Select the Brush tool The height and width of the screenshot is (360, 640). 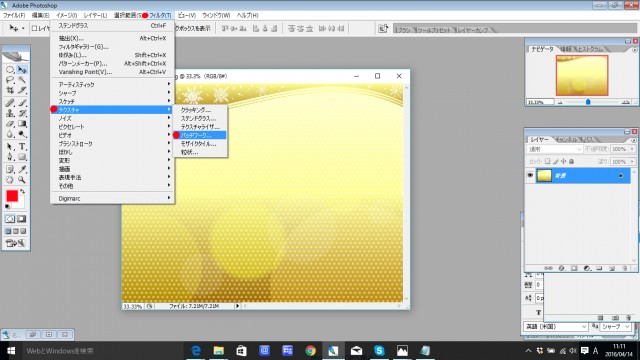pyautogui.click(x=22, y=103)
